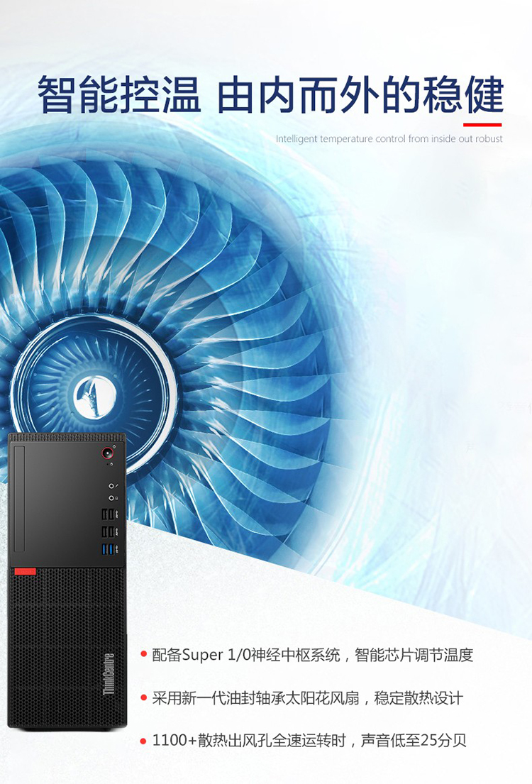Click the English subtitle about temperature control
532x784 pixels.
pos(389,139)
